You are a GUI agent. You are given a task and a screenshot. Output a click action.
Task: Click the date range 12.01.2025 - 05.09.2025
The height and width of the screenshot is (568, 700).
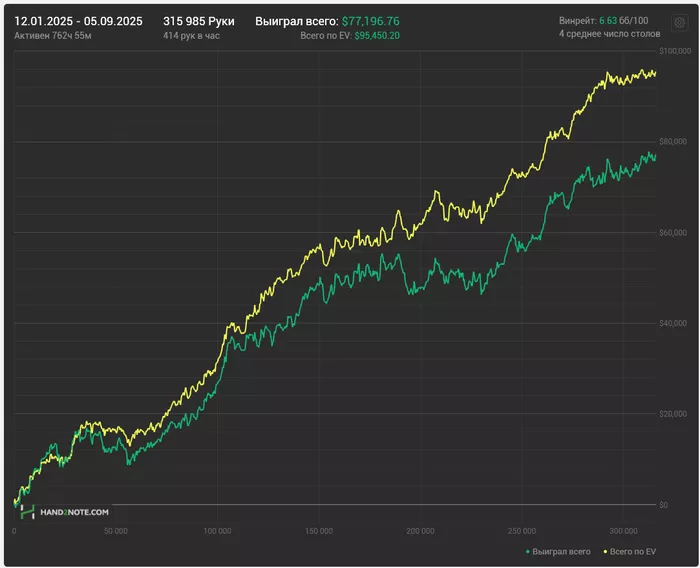pos(79,20)
